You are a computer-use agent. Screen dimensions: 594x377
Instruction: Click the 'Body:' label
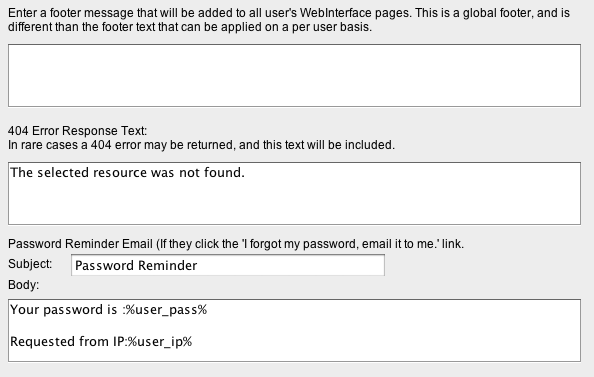pos(23,285)
